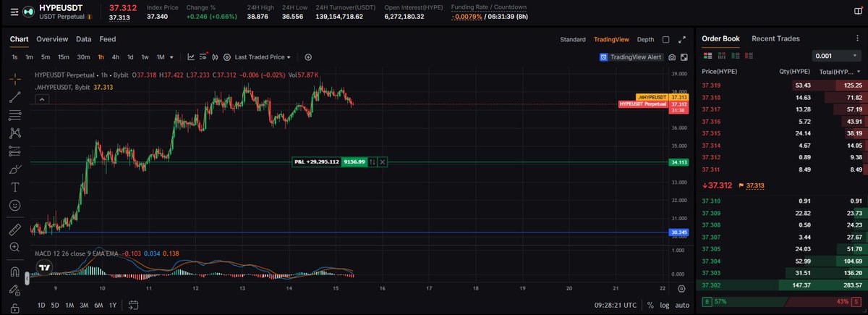Open the 0.001 price grouping dropdown
This screenshot has width=868, height=315.
(837, 56)
